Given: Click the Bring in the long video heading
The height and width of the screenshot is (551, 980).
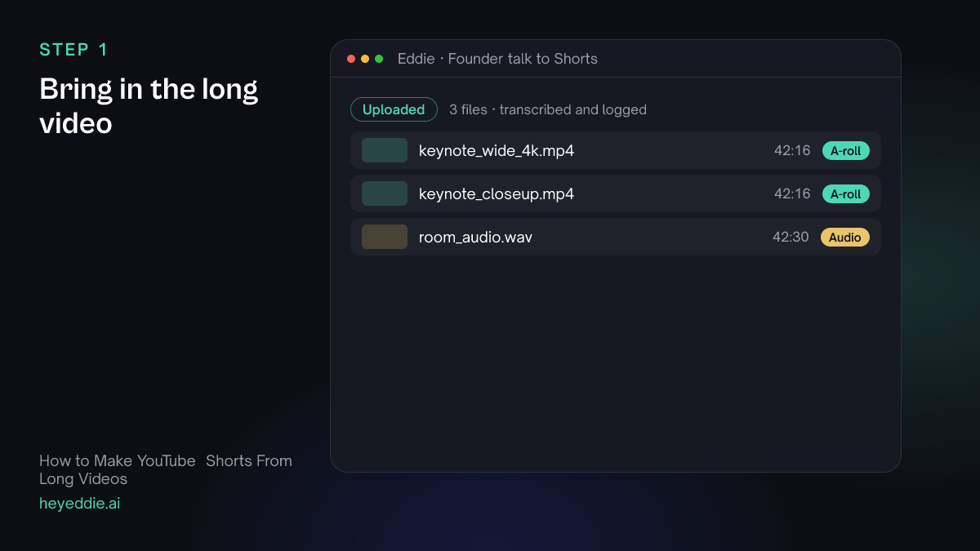Looking at the screenshot, I should [149, 106].
